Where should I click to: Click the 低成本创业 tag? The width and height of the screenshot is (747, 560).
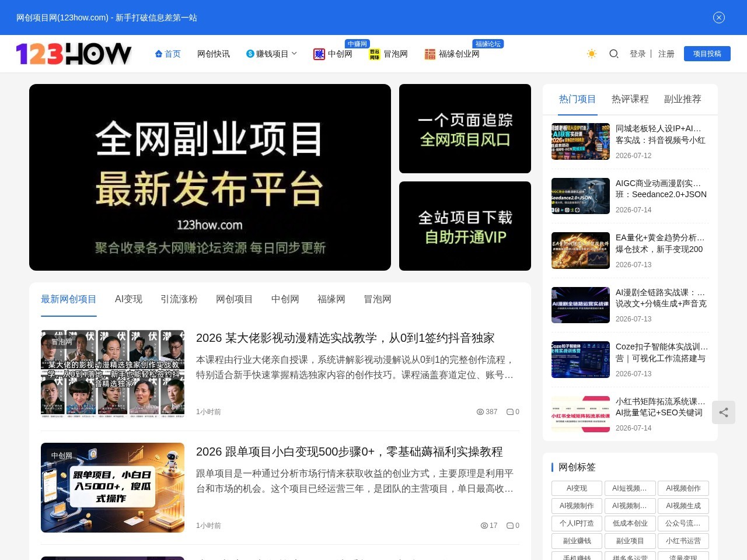coord(630,523)
